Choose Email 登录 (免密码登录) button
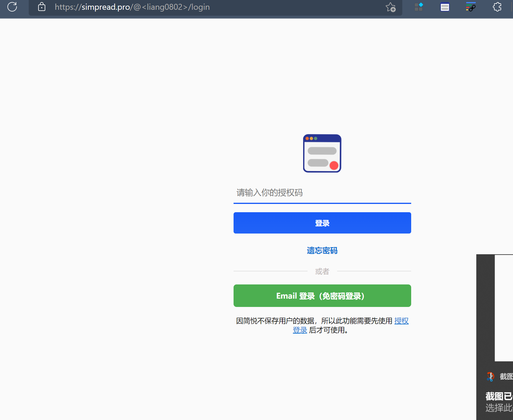The image size is (513, 420). click(322, 296)
